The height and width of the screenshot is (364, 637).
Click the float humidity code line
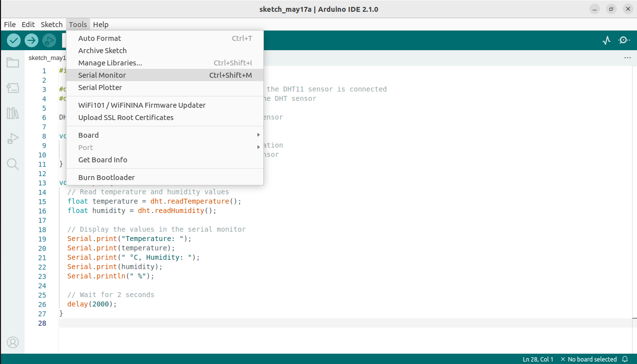coord(142,211)
